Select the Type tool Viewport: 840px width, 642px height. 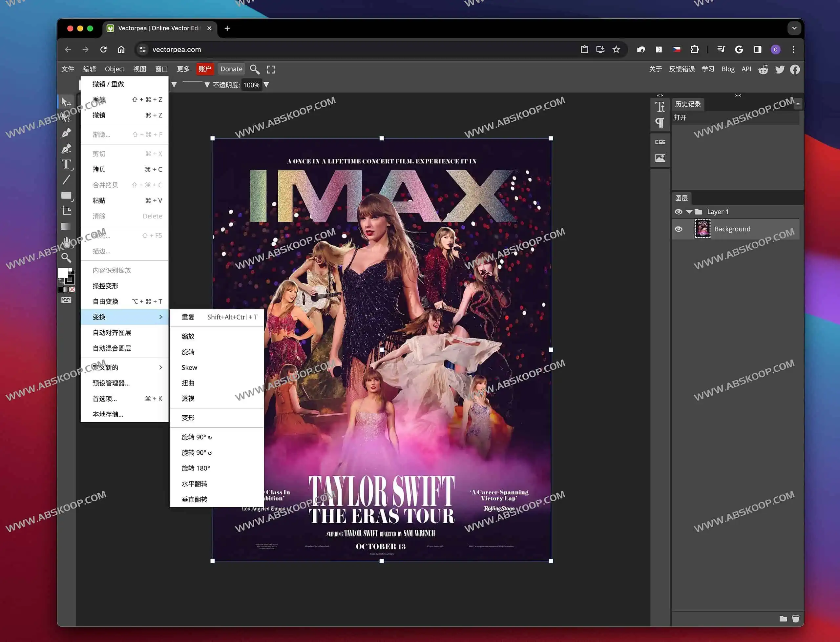tap(67, 164)
